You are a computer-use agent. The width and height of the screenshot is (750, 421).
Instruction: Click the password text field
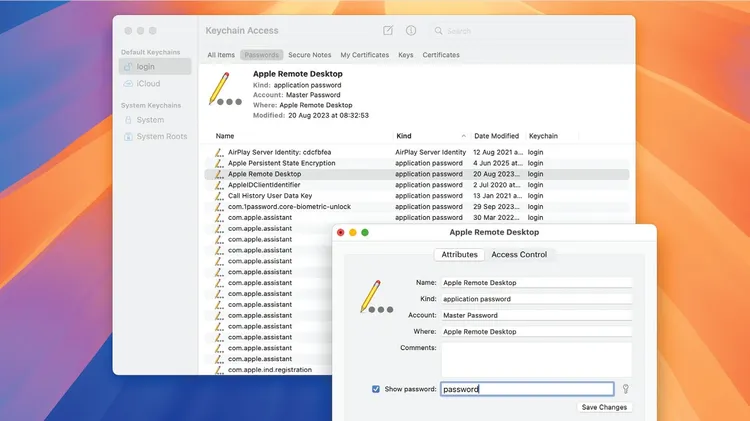527,389
